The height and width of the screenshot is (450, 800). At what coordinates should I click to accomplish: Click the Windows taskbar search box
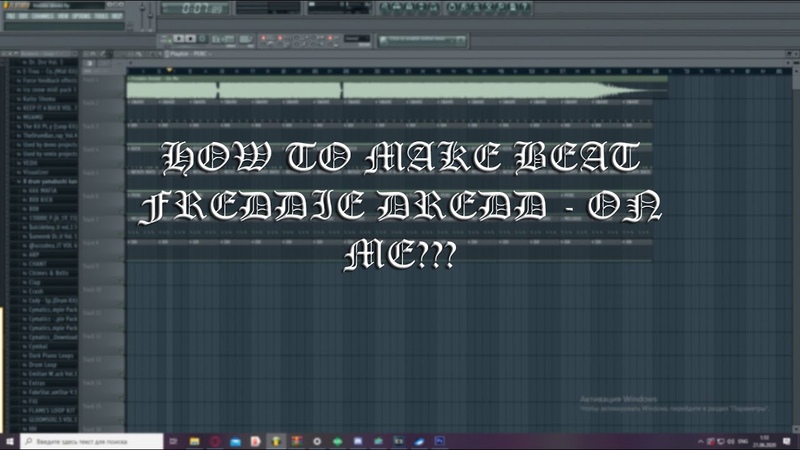click(92, 441)
